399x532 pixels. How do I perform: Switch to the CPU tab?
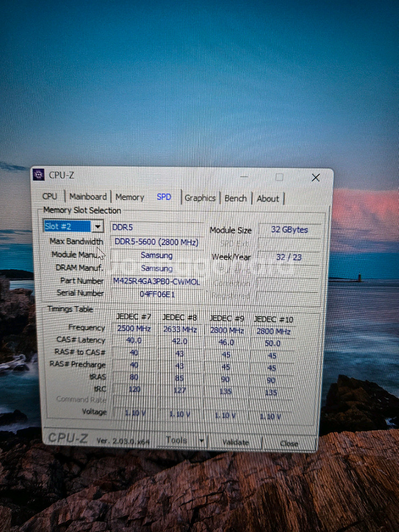[x=49, y=197]
